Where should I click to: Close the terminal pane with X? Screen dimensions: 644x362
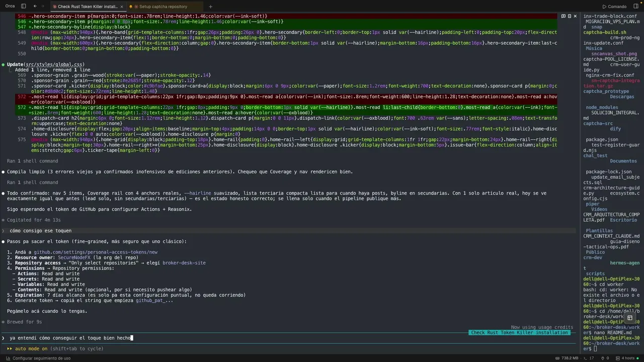pyautogui.click(x=575, y=16)
